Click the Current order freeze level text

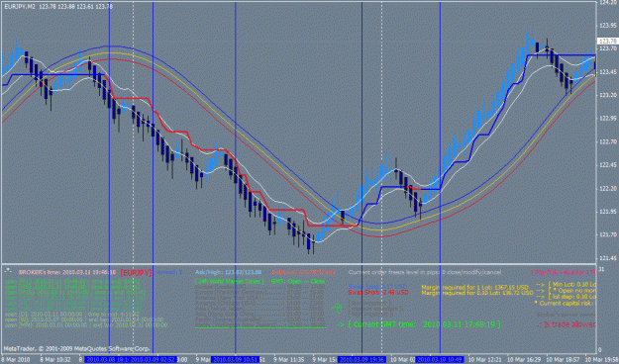coord(425,272)
